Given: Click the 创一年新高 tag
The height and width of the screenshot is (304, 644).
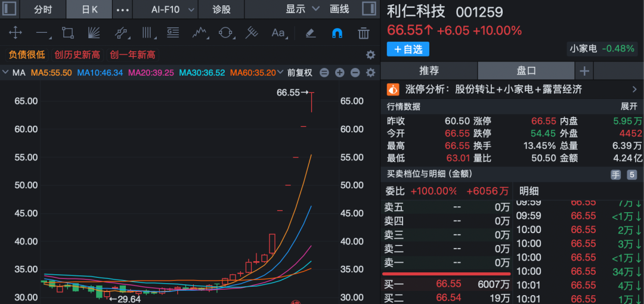Looking at the screenshot, I should pos(133,55).
